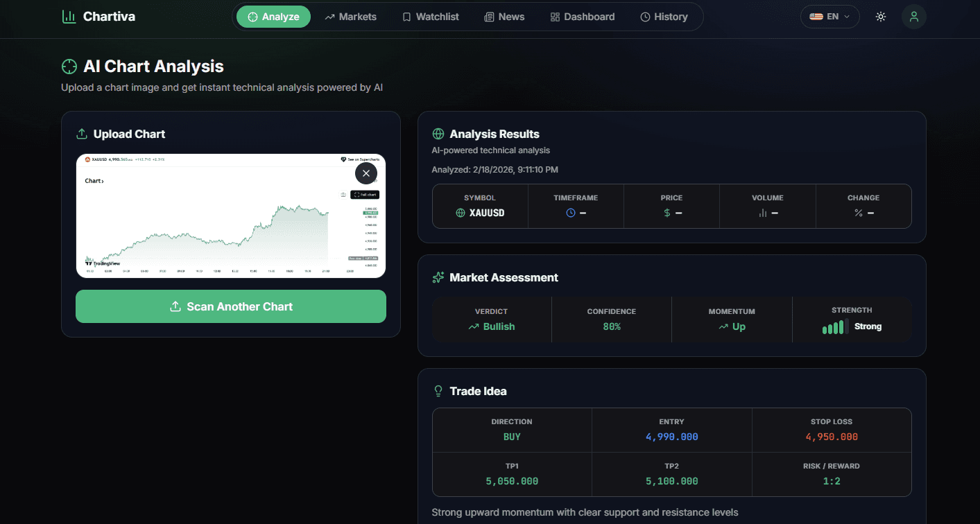Open the EN language dropdown
980x524 pixels.
pyautogui.click(x=829, y=16)
